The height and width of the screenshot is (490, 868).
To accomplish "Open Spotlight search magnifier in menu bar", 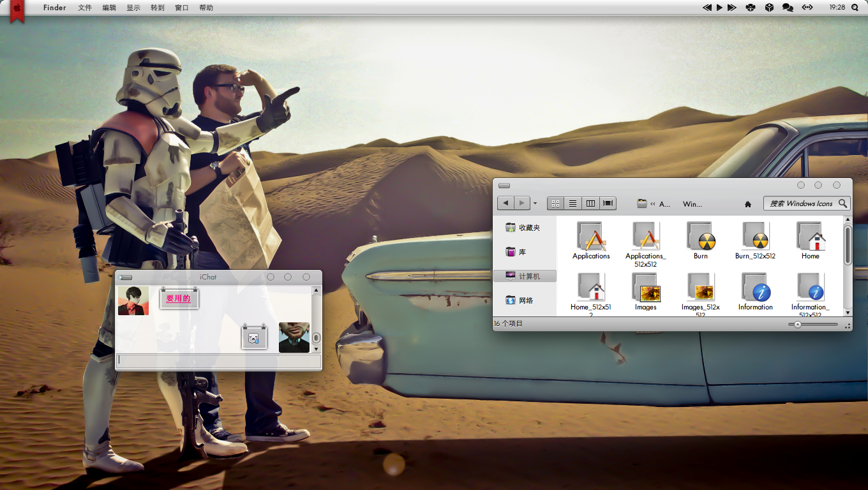I will pos(855,8).
